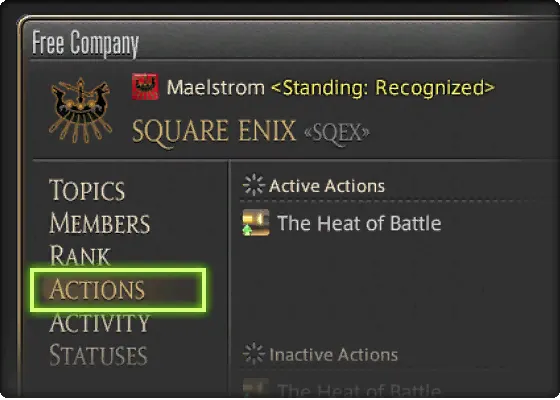Select the highlighted Actions tab
Screen dimensions: 560x400
coord(118,290)
